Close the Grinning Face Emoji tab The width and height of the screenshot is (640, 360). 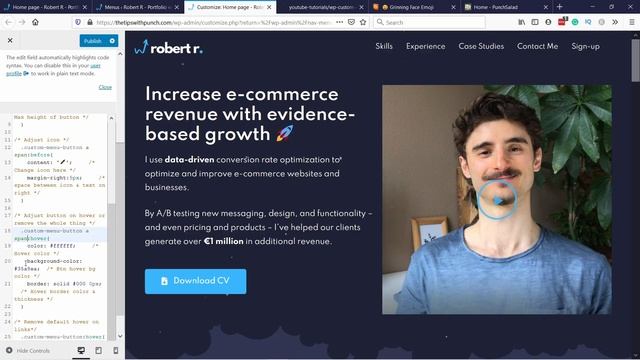[453, 7]
